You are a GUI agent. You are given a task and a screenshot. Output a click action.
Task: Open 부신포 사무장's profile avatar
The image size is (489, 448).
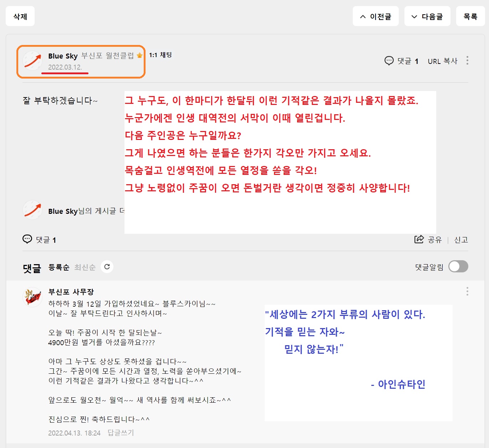click(32, 297)
